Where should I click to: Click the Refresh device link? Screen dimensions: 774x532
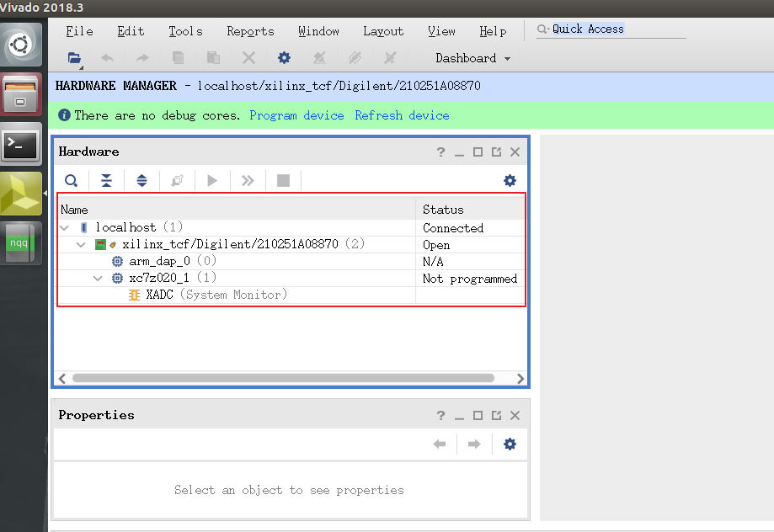point(402,115)
